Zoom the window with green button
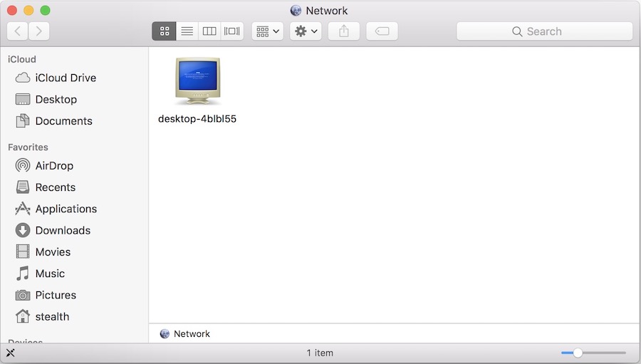The image size is (641, 364). pyautogui.click(x=45, y=11)
